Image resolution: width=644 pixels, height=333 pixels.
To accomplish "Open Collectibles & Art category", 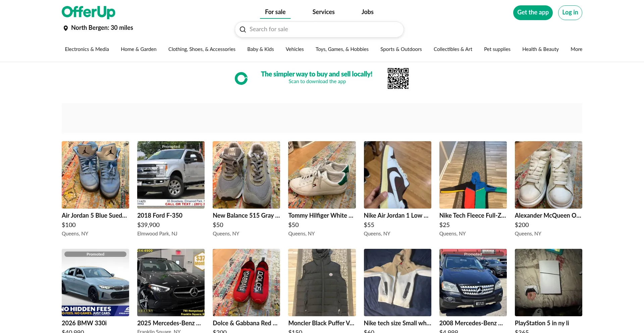I will click(453, 49).
